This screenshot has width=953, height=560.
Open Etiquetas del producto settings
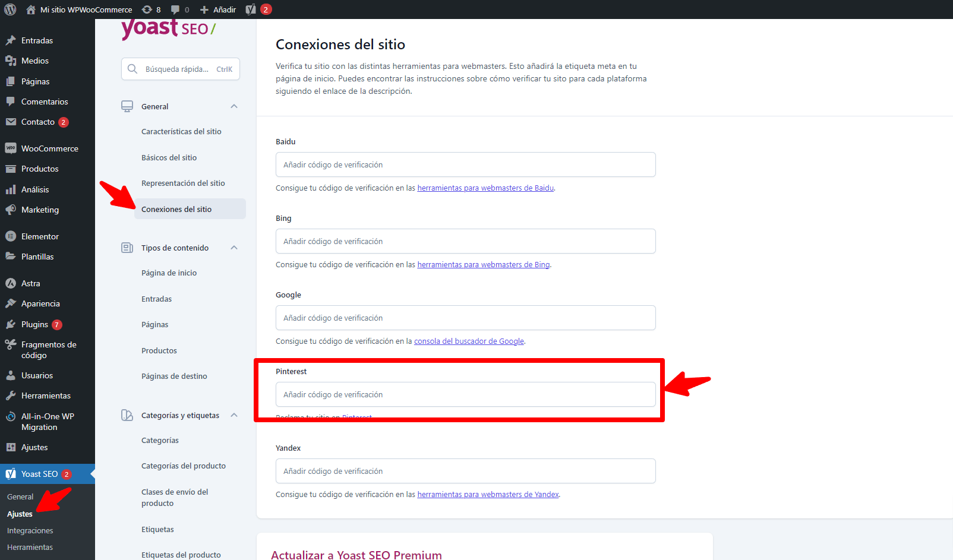pyautogui.click(x=181, y=555)
